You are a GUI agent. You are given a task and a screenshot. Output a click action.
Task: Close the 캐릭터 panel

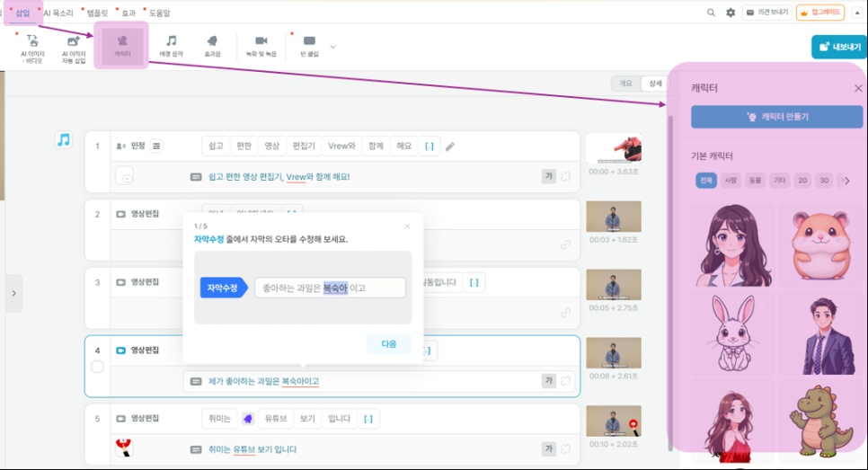click(x=858, y=88)
